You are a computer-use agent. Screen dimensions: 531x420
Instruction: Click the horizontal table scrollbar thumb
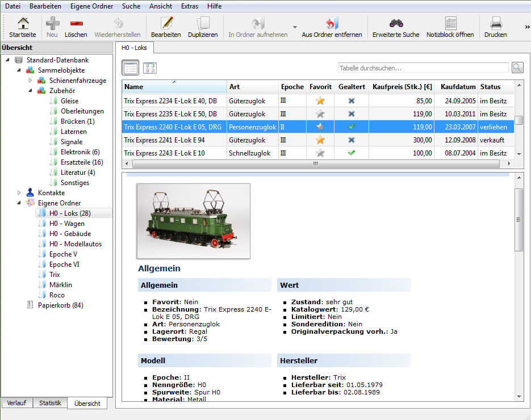[316, 164]
